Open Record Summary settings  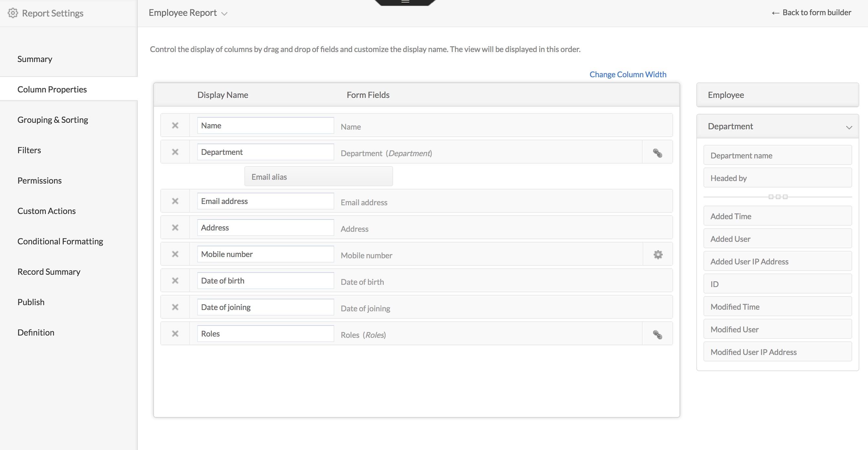[49, 271]
